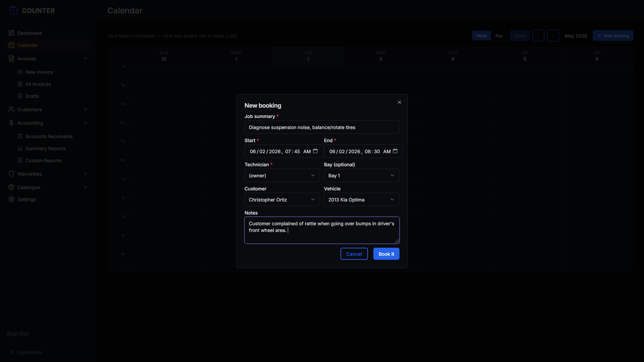This screenshot has width=644, height=362.
Task: Switch to Day view
Action: coord(499,36)
